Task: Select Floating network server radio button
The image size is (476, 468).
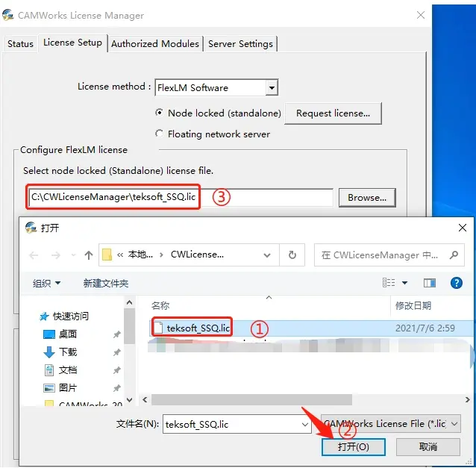Action: [x=159, y=134]
